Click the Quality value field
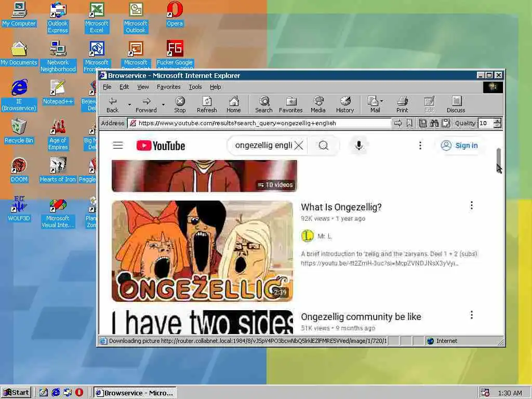Screen dimensions: 532x399 tap(486, 123)
